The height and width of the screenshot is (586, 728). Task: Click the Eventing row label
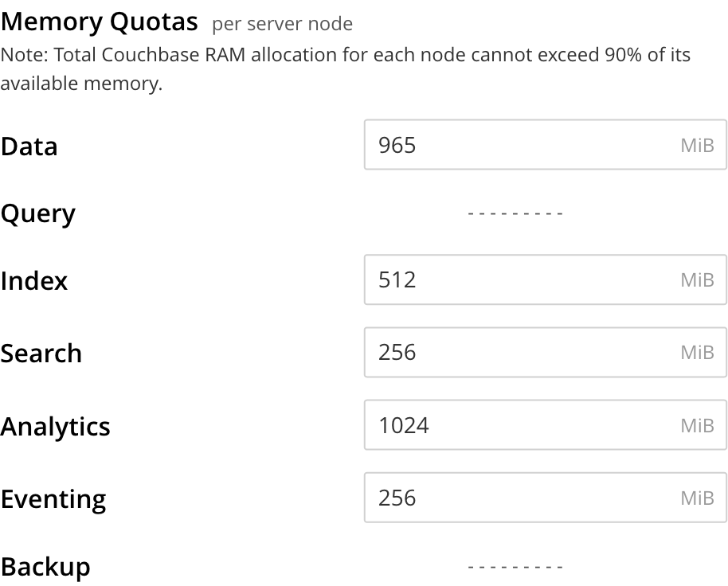pos(53,499)
